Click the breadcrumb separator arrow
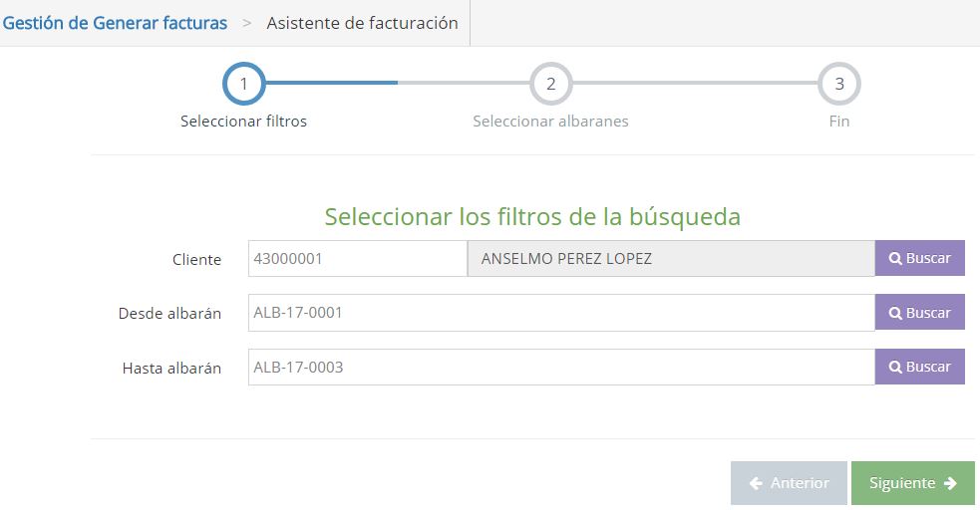 247,23
